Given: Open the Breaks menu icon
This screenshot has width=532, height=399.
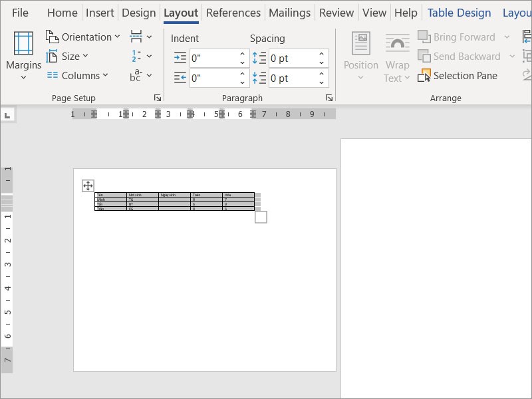Looking at the screenshot, I should click(x=136, y=37).
